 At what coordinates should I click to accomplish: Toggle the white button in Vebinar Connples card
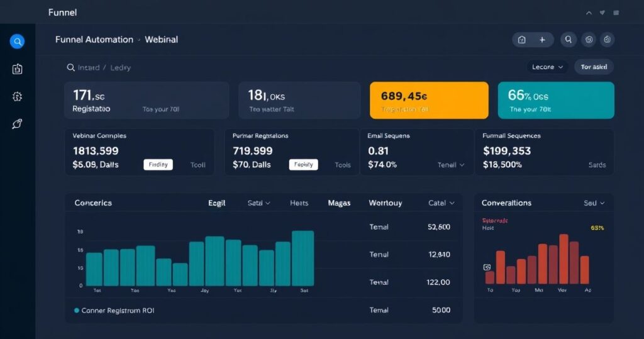pos(158,165)
